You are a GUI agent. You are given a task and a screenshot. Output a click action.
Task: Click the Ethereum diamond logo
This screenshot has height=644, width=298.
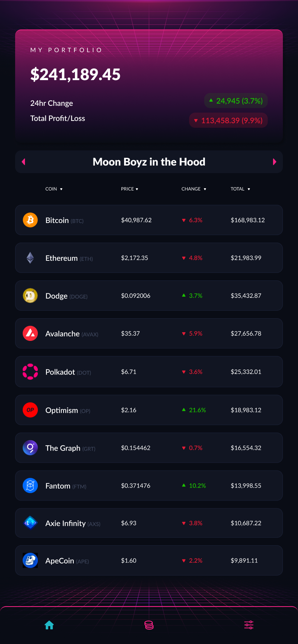[30, 258]
